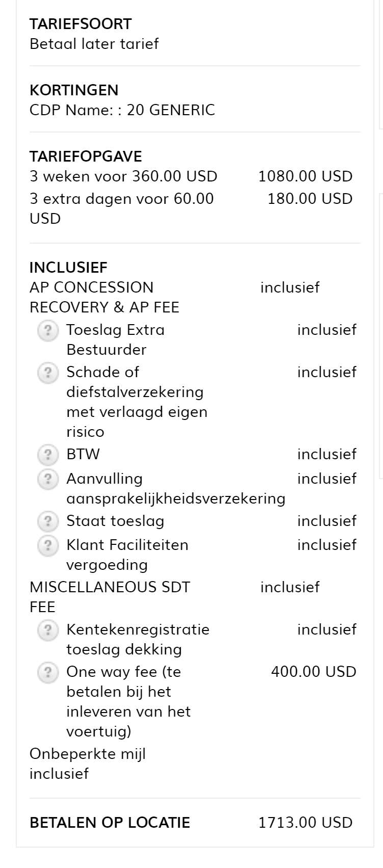The image size is (383, 868).
Task: Open help for Schade of diefstalverzekering
Action: click(47, 373)
